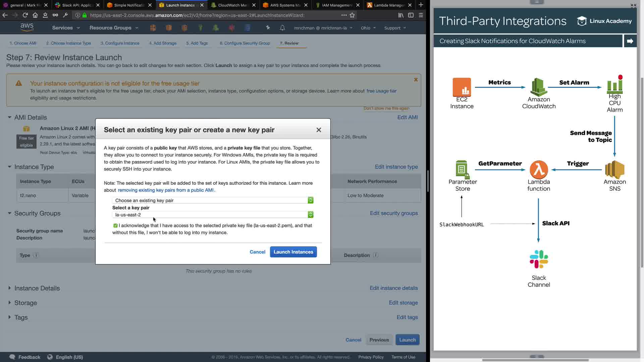Open 'removing existing key pairs' link

[165, 190]
